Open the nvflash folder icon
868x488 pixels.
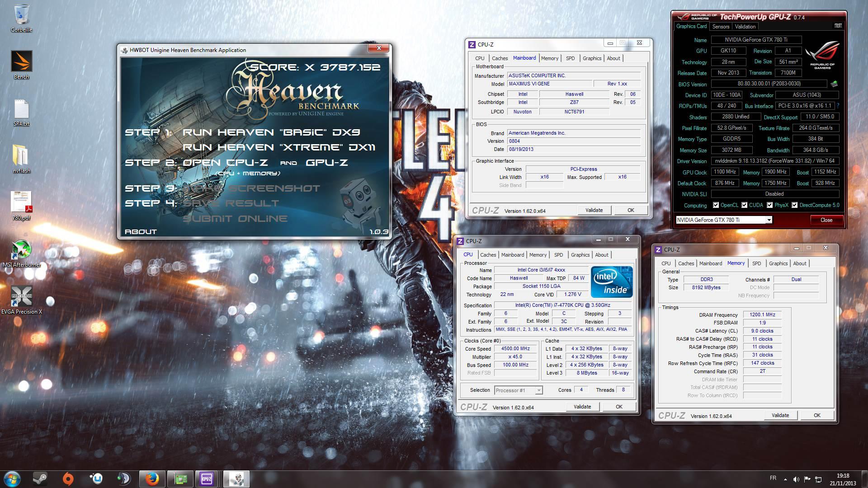(21, 159)
